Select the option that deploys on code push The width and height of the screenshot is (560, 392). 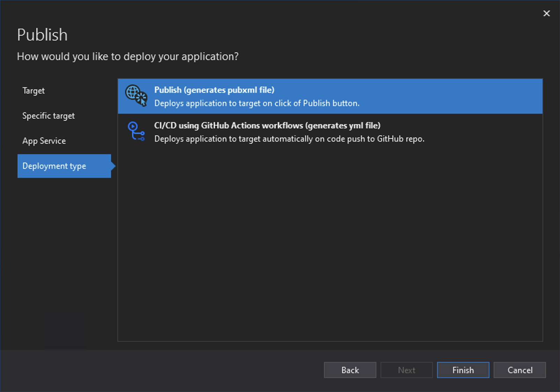tap(289, 138)
